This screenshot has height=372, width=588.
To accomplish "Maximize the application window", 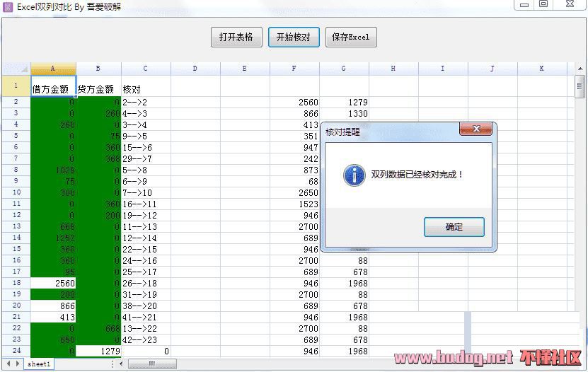I will [x=543, y=4].
